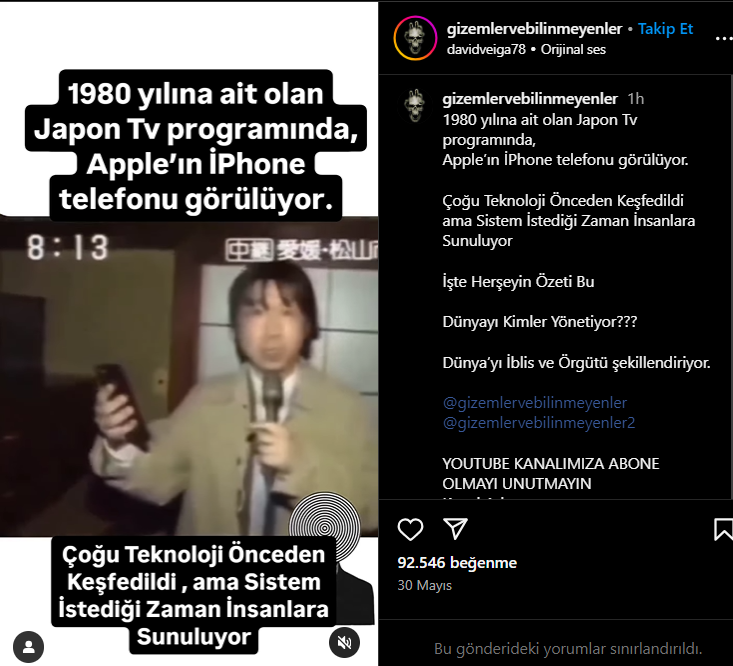Viewport: 733px width, 666px height.
Task: Click the spiral sticker on the video
Action: point(325,527)
